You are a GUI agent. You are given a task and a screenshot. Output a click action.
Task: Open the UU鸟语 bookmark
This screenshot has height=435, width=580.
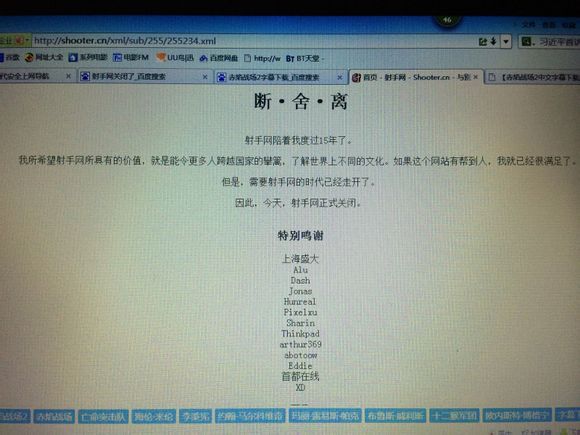175,57
